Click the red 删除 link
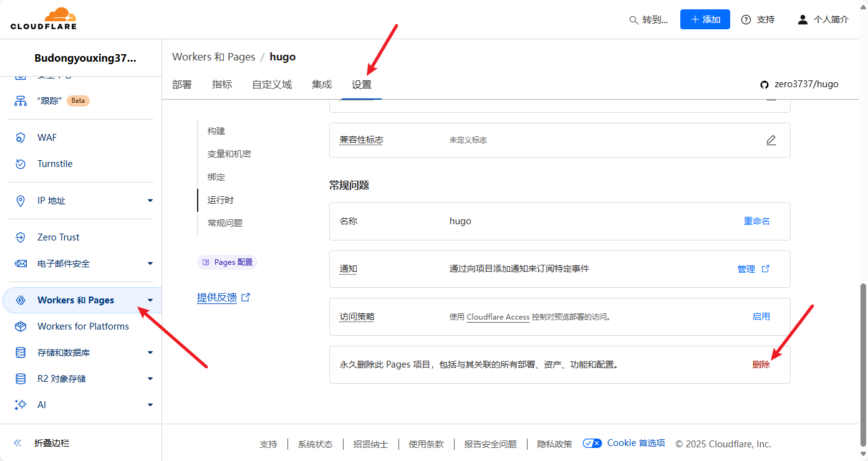The height and width of the screenshot is (461, 868). pyautogui.click(x=761, y=364)
